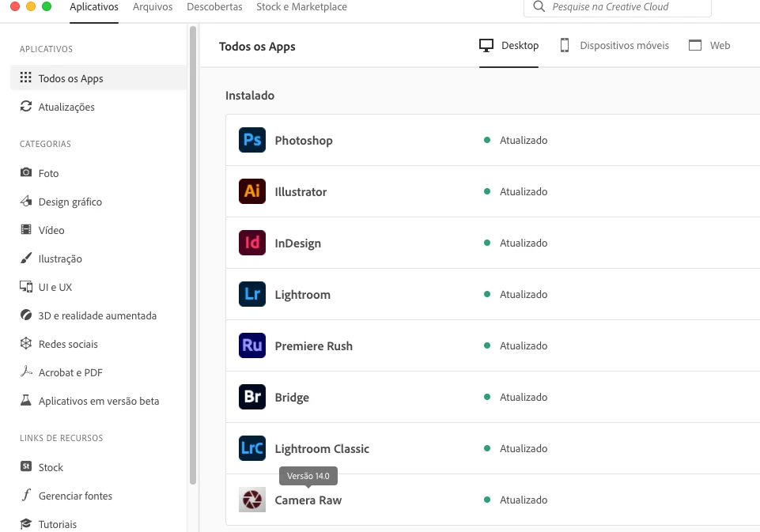Select the Acrobat e PDF category
The height and width of the screenshot is (532, 760).
click(70, 372)
